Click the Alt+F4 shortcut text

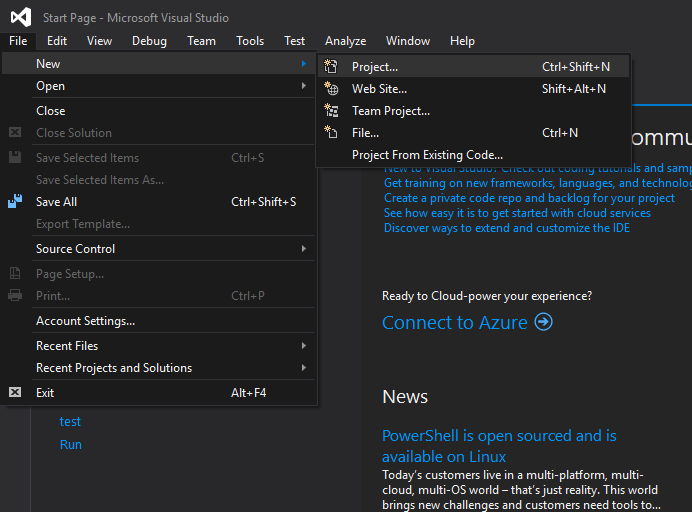point(248,392)
